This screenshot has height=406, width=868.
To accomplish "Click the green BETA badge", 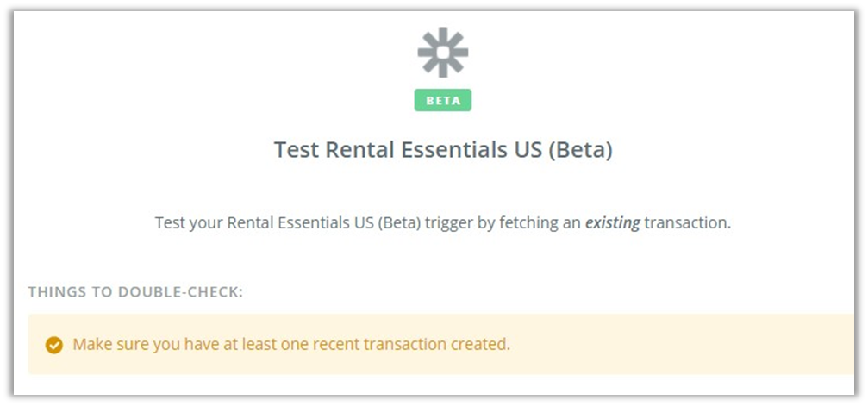I will pos(443,100).
